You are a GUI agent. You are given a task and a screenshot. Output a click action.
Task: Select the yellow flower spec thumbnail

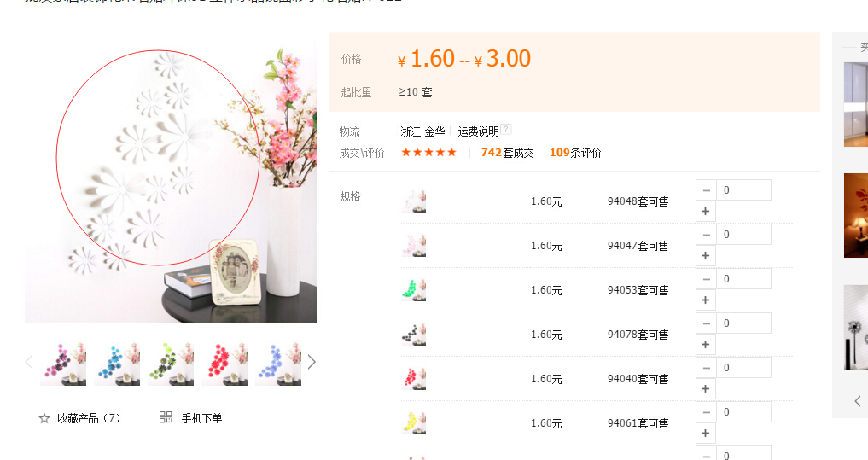click(414, 423)
